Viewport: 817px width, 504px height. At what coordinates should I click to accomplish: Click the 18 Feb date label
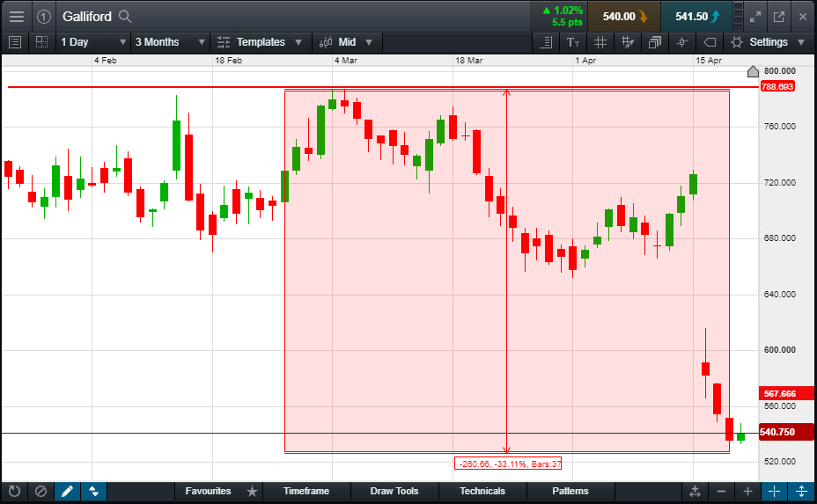coord(229,61)
